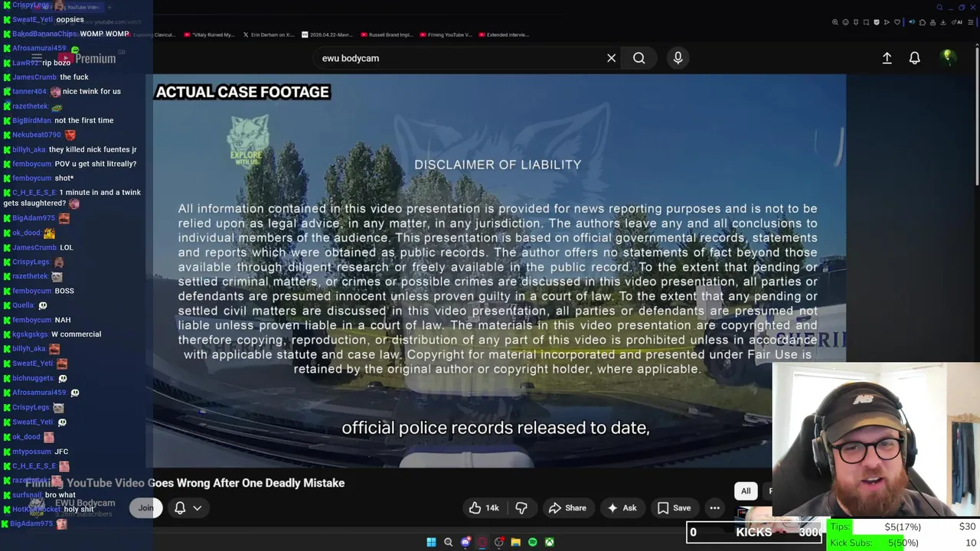
Task: Open the browser profile person icon
Action: click(x=933, y=22)
